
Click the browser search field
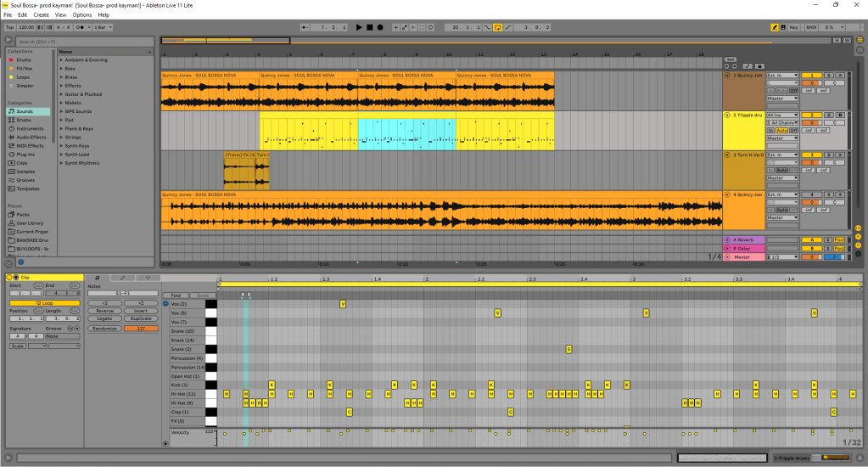pos(85,41)
